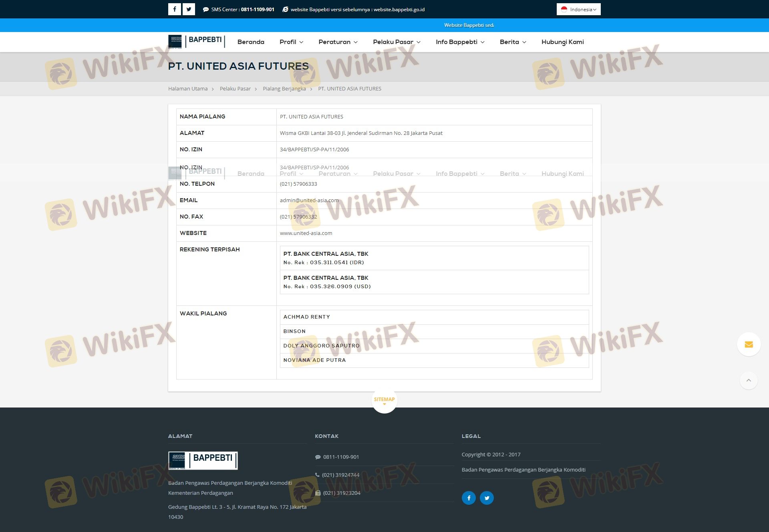Viewport: 769px width, 532px height.
Task: Click the Pelaku Pasar breadcrumb link
Action: coord(235,89)
